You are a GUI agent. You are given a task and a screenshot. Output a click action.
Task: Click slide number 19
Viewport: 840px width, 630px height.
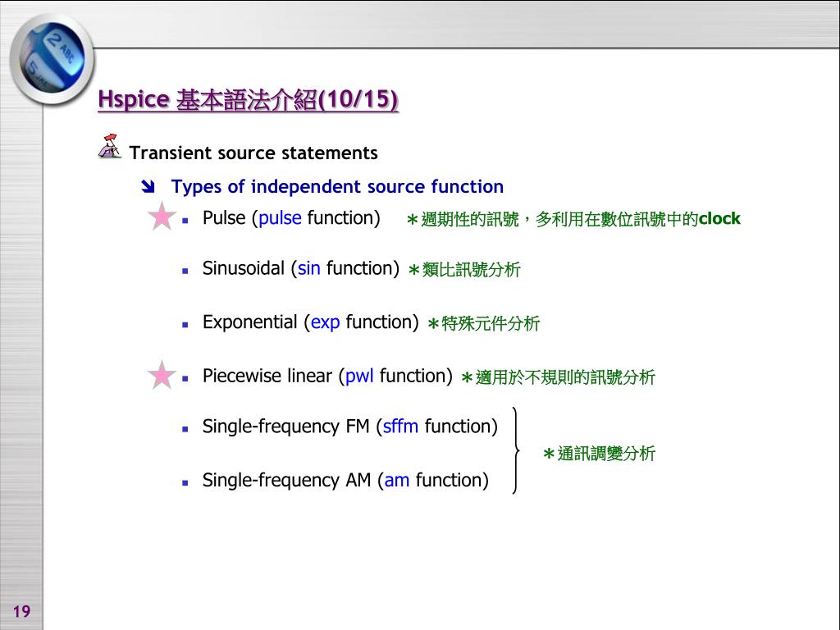(21, 611)
